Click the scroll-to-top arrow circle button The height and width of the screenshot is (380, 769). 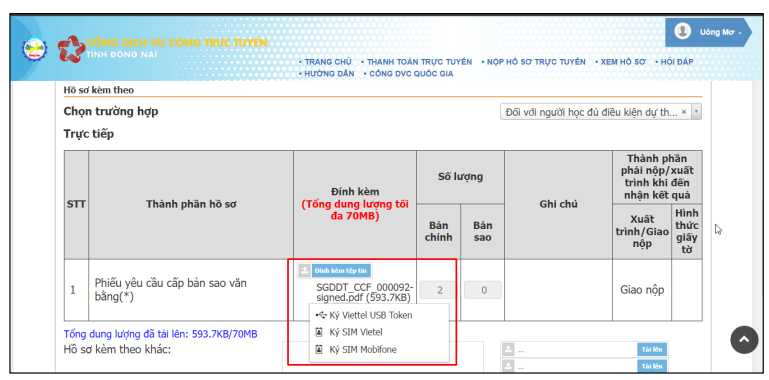(744, 339)
